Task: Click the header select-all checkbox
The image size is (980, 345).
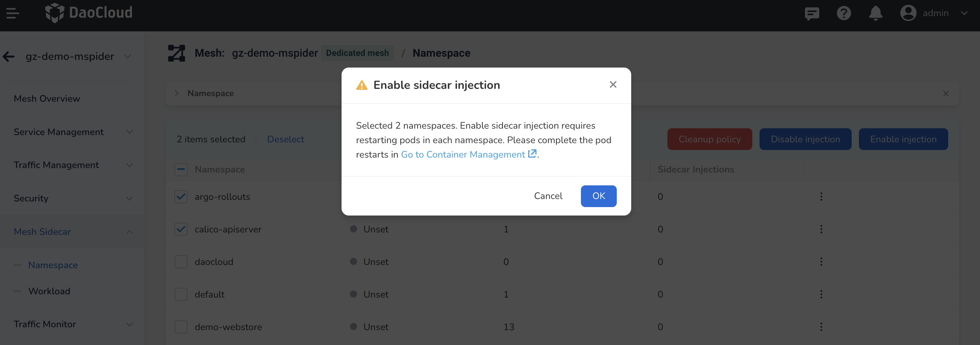Action: coord(181,169)
